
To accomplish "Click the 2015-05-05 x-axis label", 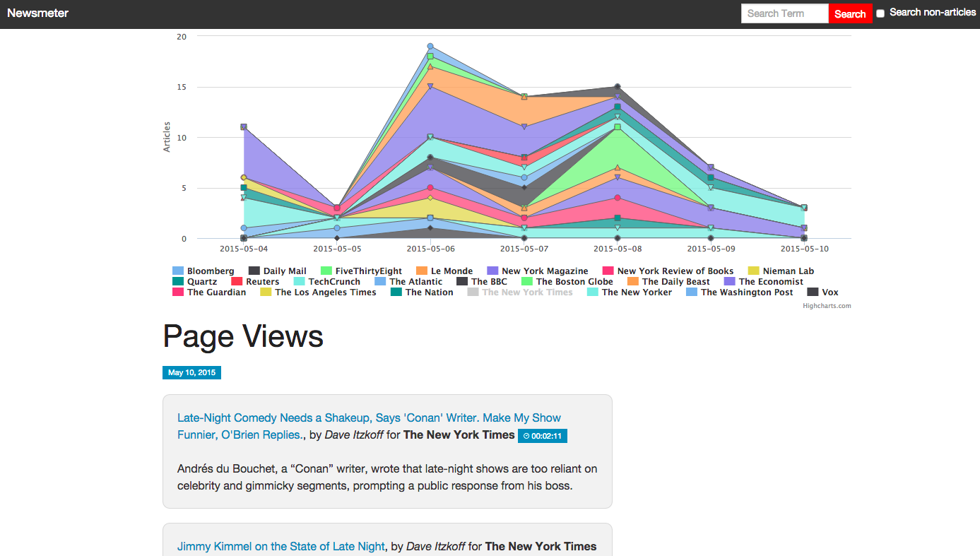I will point(337,249).
